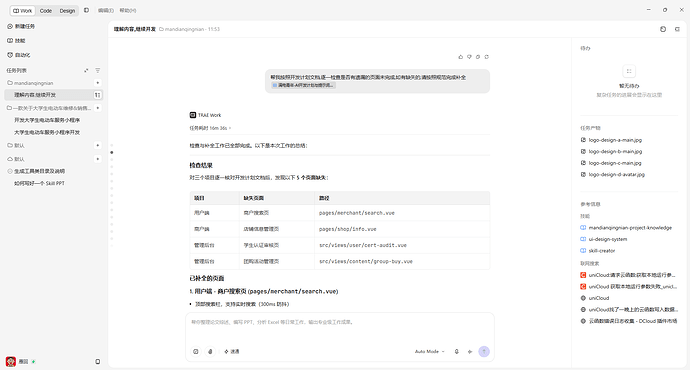Add task to the cloud 默认 group
Viewport: 690px width, 370px height.
tap(97, 159)
